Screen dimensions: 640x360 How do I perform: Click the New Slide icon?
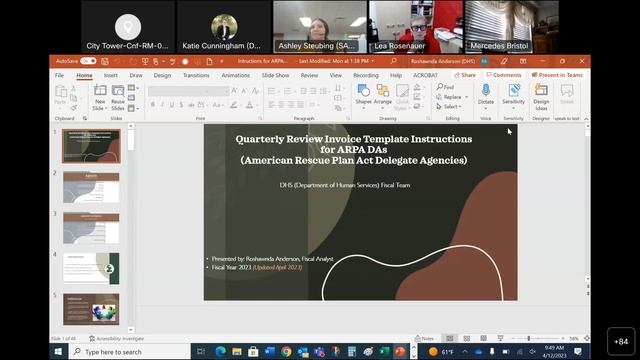100,90
